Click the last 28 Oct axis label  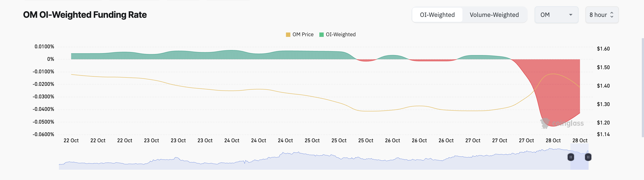(x=580, y=141)
